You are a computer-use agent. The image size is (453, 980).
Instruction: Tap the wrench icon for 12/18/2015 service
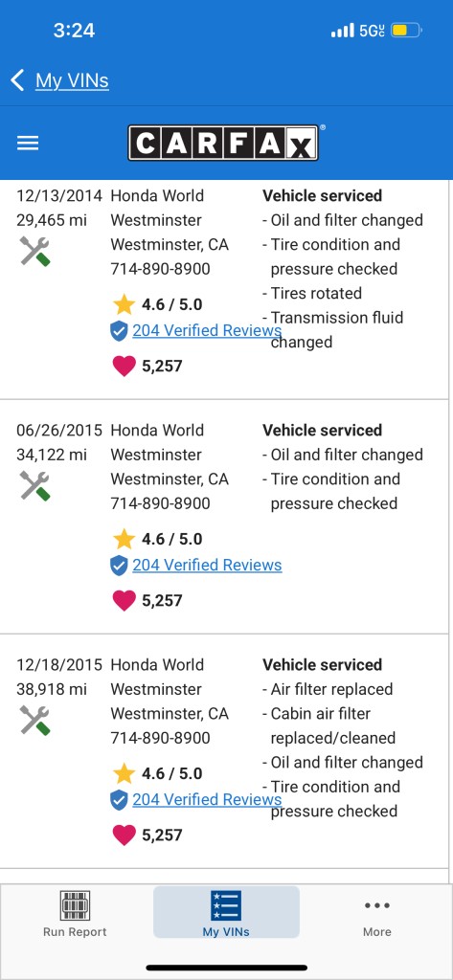35,720
